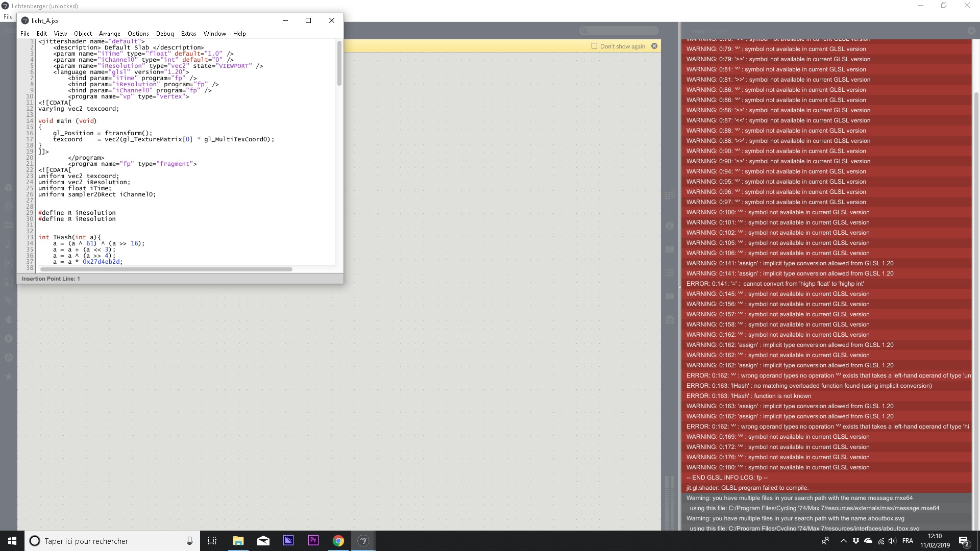Viewport: 980px width, 551px height.
Task: Dismiss the yellow notification bar with X
Action: (x=654, y=46)
